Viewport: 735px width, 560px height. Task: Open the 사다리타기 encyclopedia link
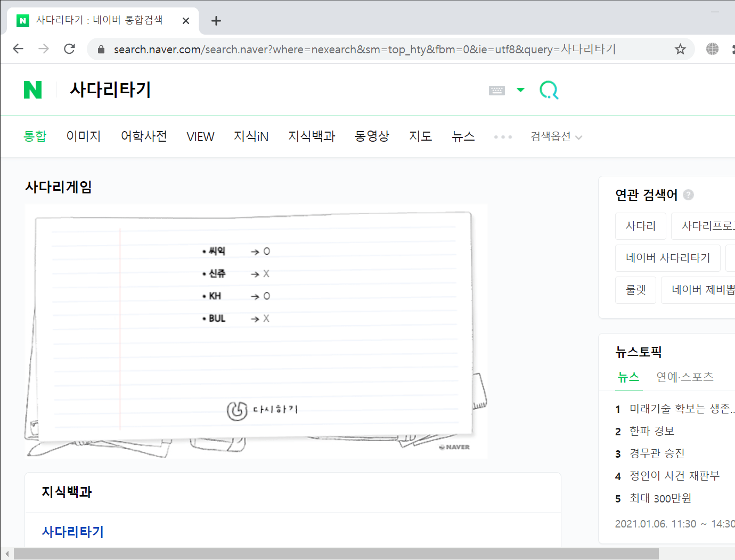point(73,532)
